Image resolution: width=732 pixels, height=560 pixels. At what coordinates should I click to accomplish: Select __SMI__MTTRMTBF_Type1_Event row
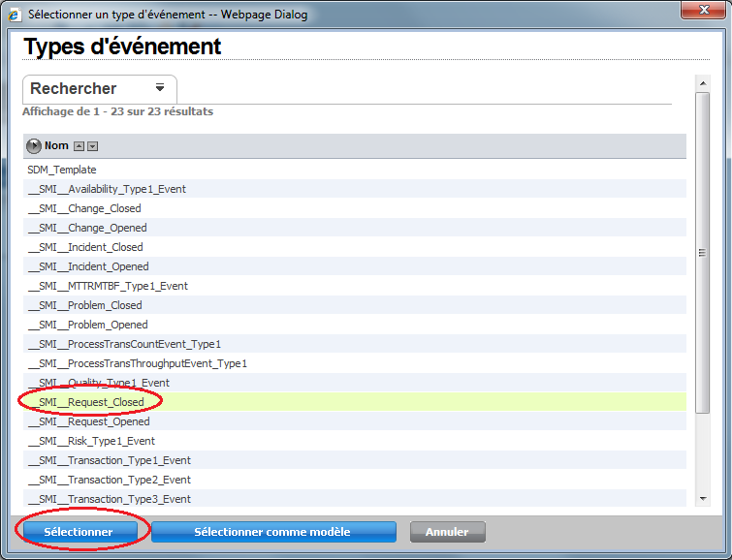tap(355, 286)
